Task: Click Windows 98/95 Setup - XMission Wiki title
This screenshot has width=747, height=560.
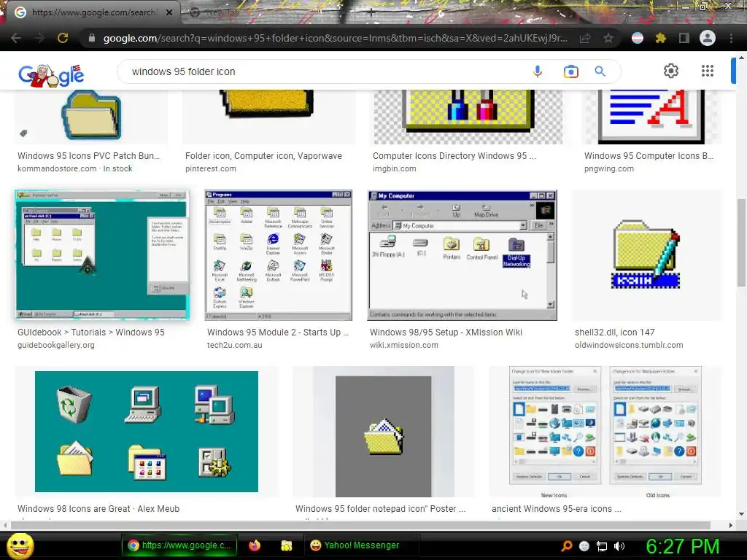Action: click(446, 332)
